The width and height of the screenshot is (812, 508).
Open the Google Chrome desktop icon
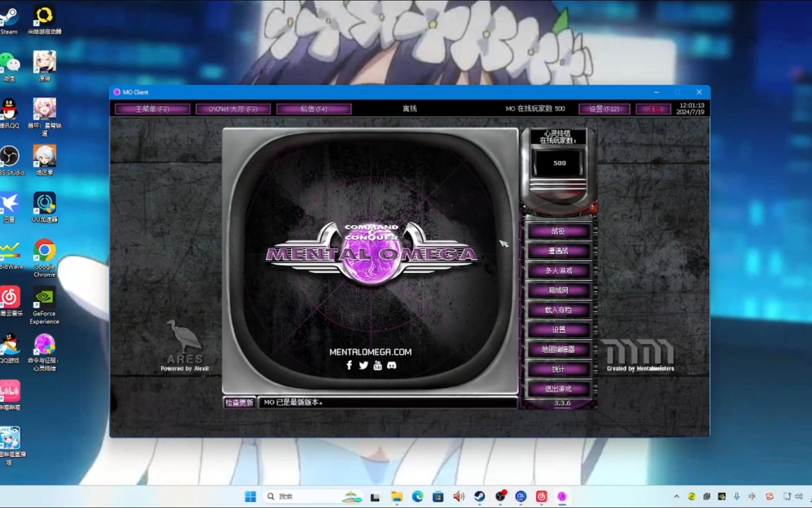[x=44, y=258]
